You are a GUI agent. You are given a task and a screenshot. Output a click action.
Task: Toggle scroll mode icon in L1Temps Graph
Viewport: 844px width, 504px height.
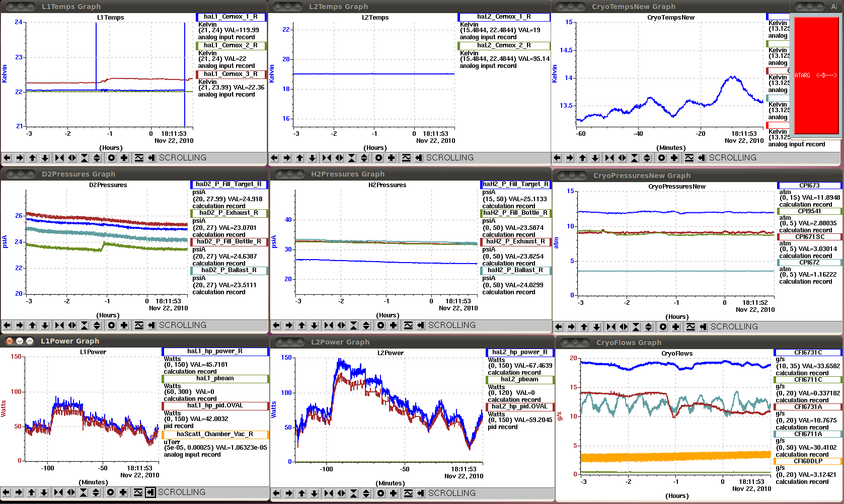tap(151, 158)
